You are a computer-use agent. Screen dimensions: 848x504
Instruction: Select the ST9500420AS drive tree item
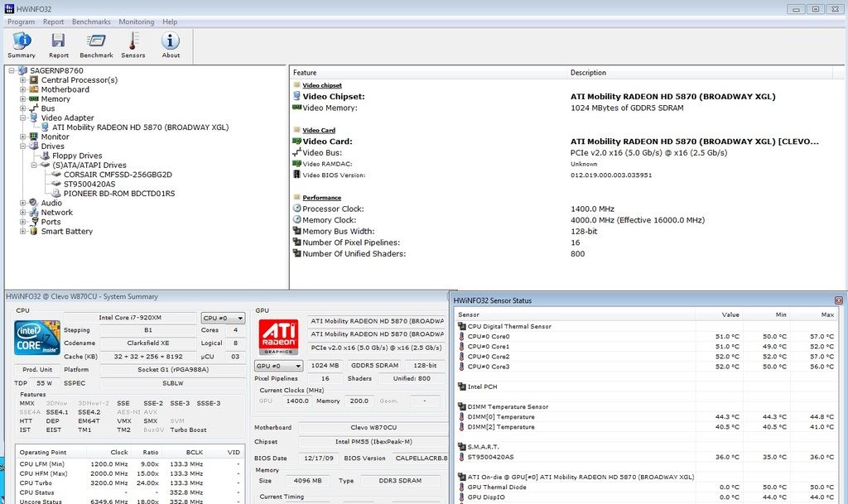[89, 185]
